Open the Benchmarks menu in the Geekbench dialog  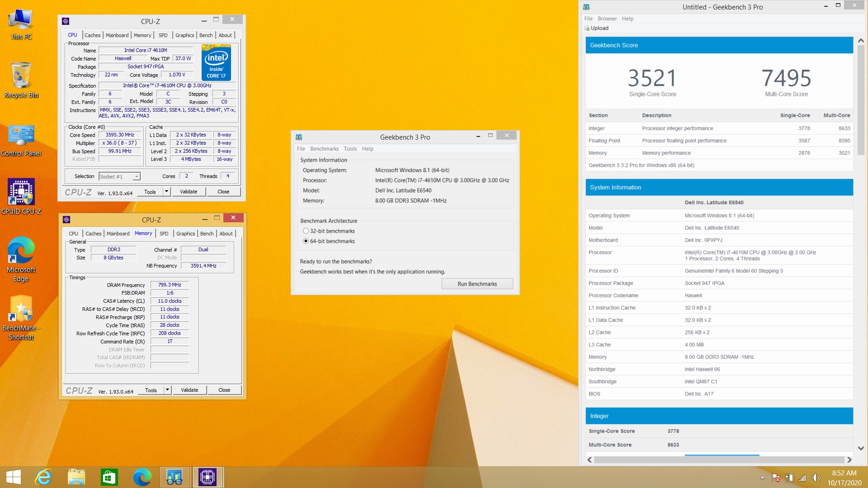click(x=324, y=149)
